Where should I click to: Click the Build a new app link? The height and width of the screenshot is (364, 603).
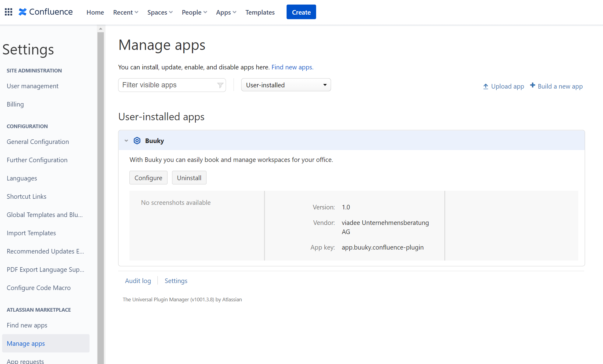560,86
